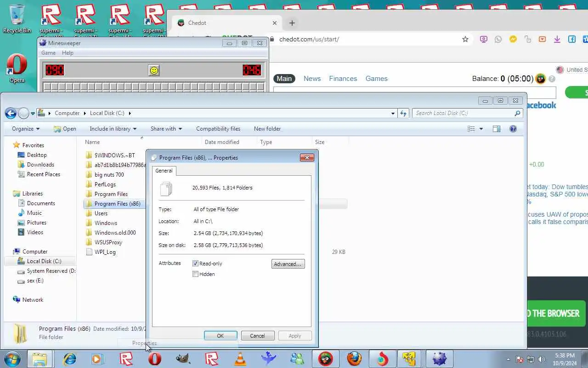Open Firefox from the taskbar
The image size is (588, 368).
[354, 359]
